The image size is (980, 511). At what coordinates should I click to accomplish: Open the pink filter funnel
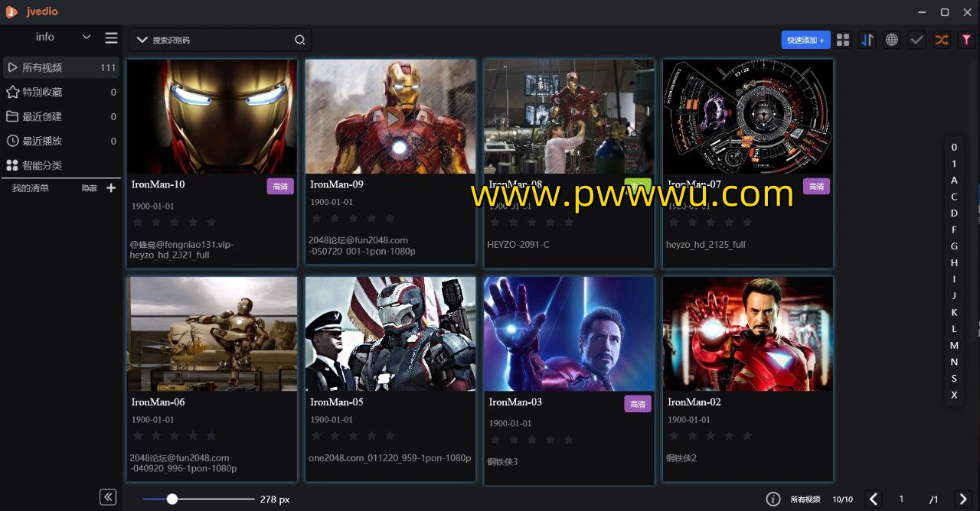click(966, 40)
